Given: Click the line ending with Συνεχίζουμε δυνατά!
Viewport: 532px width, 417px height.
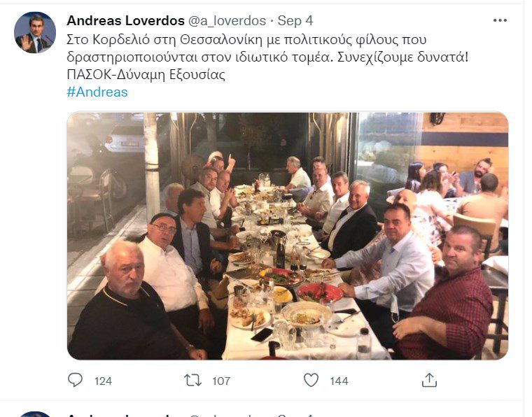Looking at the screenshot, I should coord(267,57).
